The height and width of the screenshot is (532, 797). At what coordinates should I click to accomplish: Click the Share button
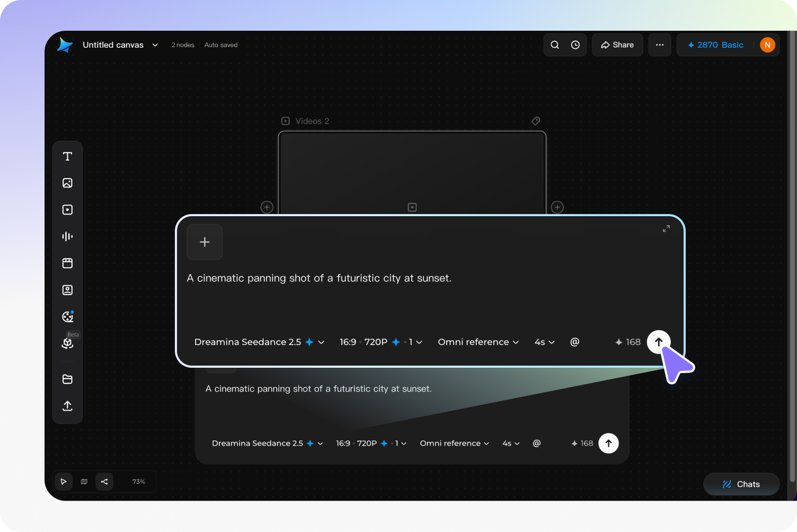click(x=617, y=45)
